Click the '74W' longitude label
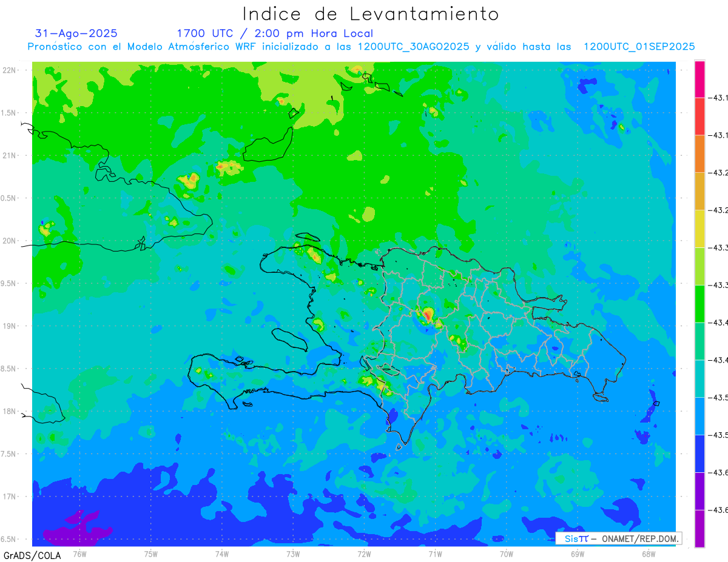 point(221,554)
